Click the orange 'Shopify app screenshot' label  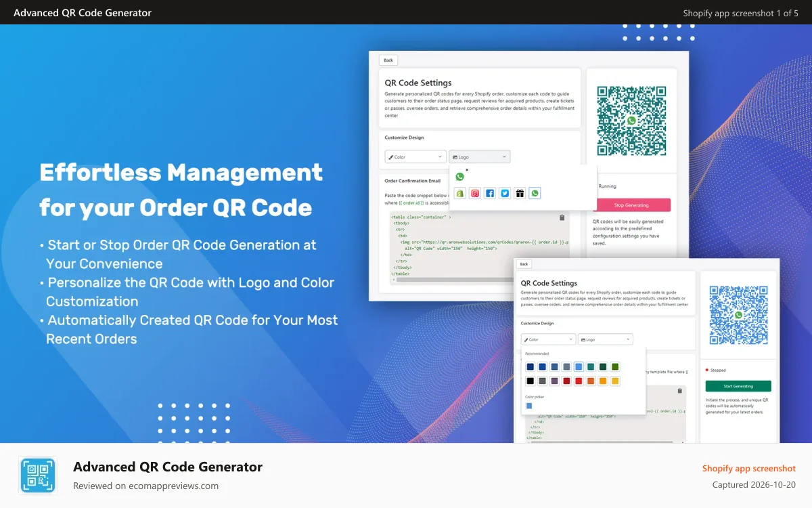point(749,468)
